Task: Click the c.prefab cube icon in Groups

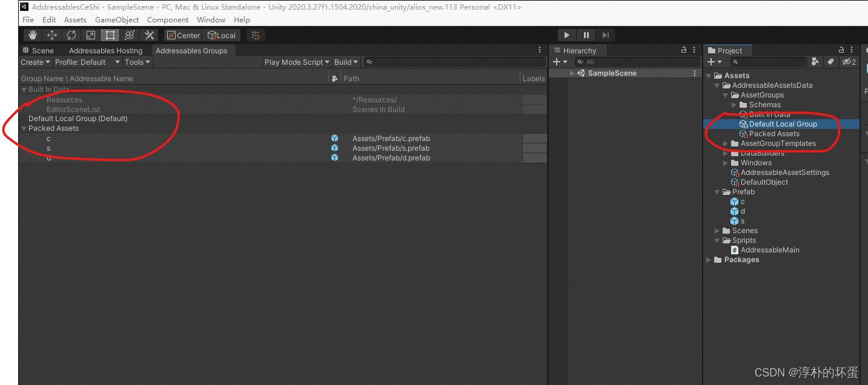Action: 334,138
